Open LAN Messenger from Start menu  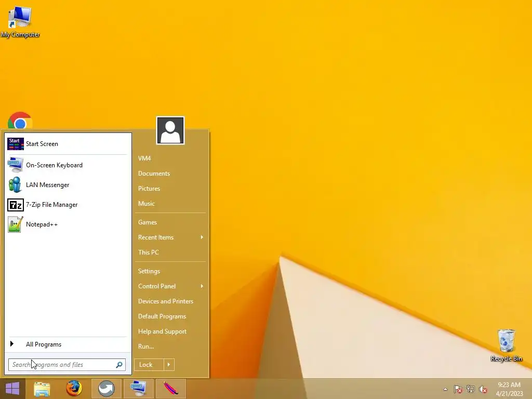click(x=68, y=185)
